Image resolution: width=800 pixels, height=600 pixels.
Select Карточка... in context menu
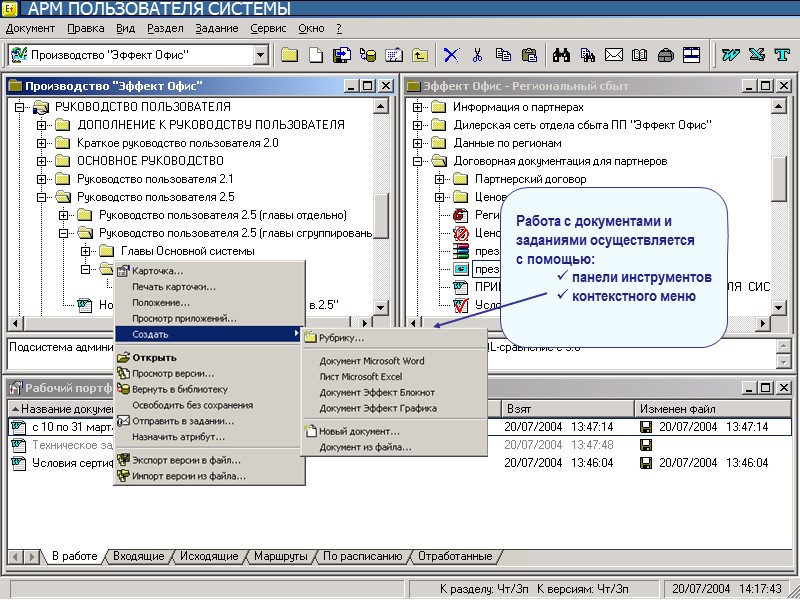coord(210,271)
